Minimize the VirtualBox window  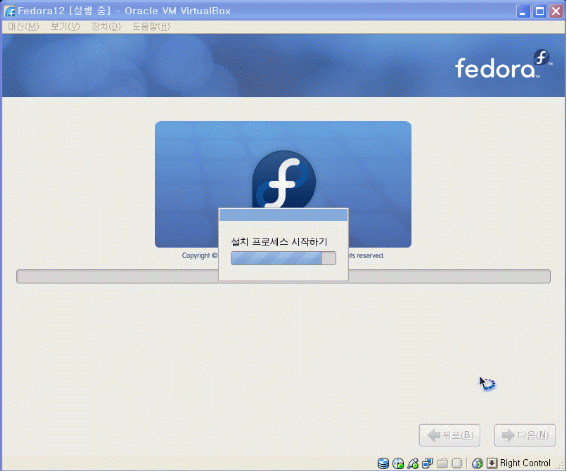point(523,11)
